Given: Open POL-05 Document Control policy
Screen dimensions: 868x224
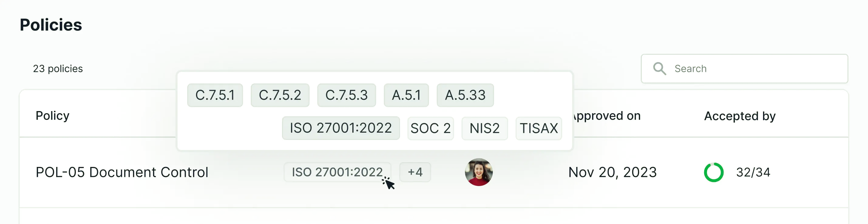Looking at the screenshot, I should 122,172.
